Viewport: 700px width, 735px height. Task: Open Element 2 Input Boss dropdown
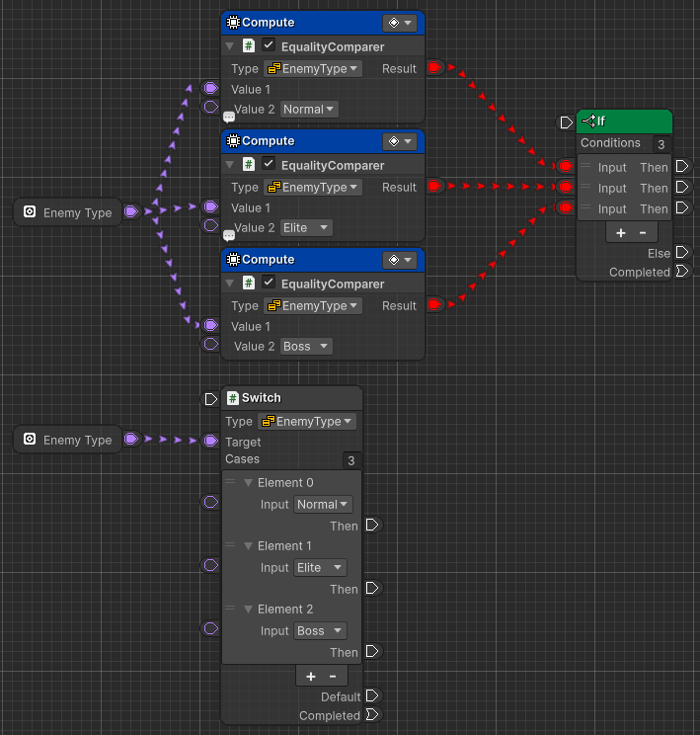(x=321, y=631)
